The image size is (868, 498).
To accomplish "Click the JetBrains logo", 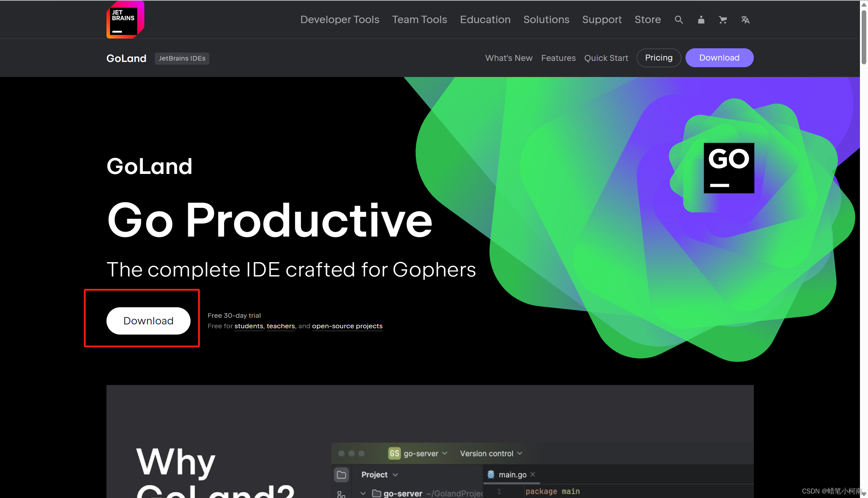I will coord(125,20).
